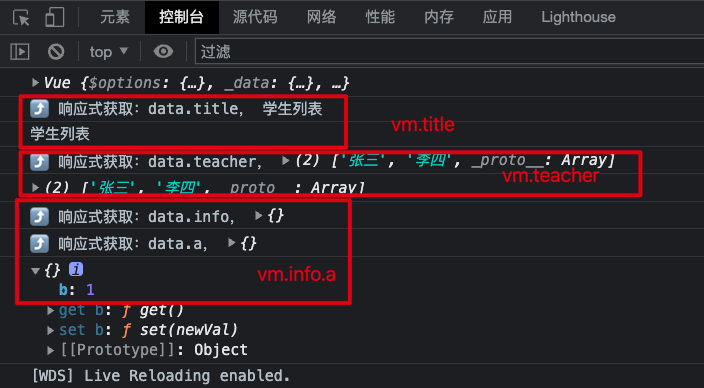This screenshot has width=704, height=388.
Task: Click the standalone 学生列表 output line
Action: click(60, 134)
